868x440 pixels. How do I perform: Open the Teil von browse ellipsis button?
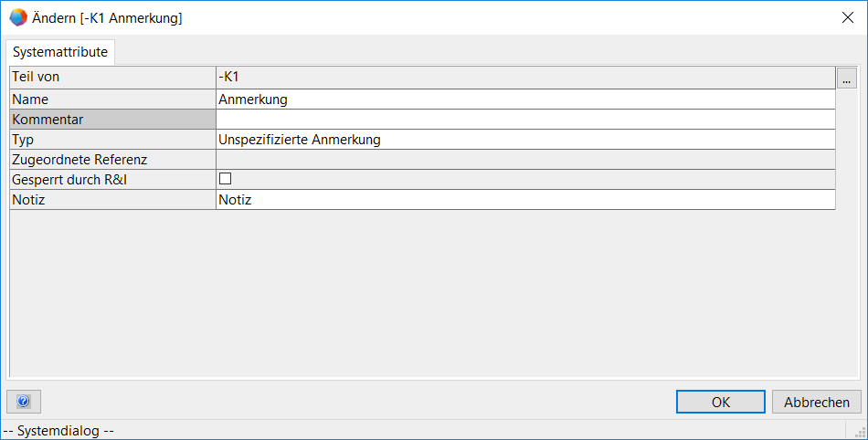[846, 79]
